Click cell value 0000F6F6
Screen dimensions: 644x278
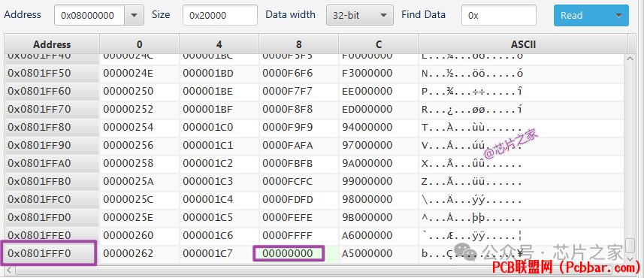pos(288,73)
